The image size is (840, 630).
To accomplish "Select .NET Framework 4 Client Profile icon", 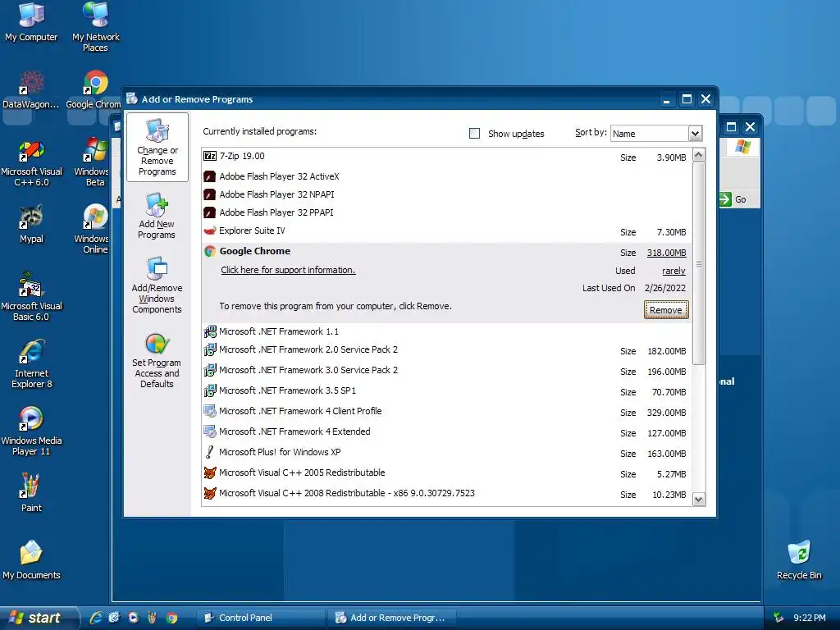I will 210,411.
